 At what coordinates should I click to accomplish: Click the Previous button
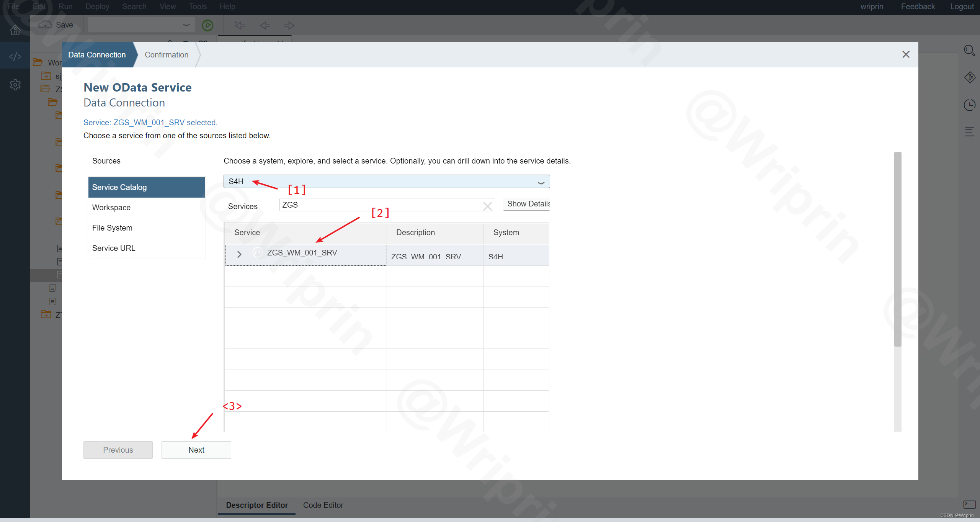click(118, 450)
